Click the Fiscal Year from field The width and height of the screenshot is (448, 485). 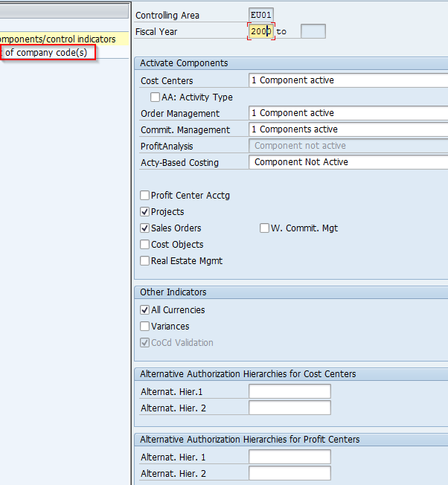pos(260,31)
